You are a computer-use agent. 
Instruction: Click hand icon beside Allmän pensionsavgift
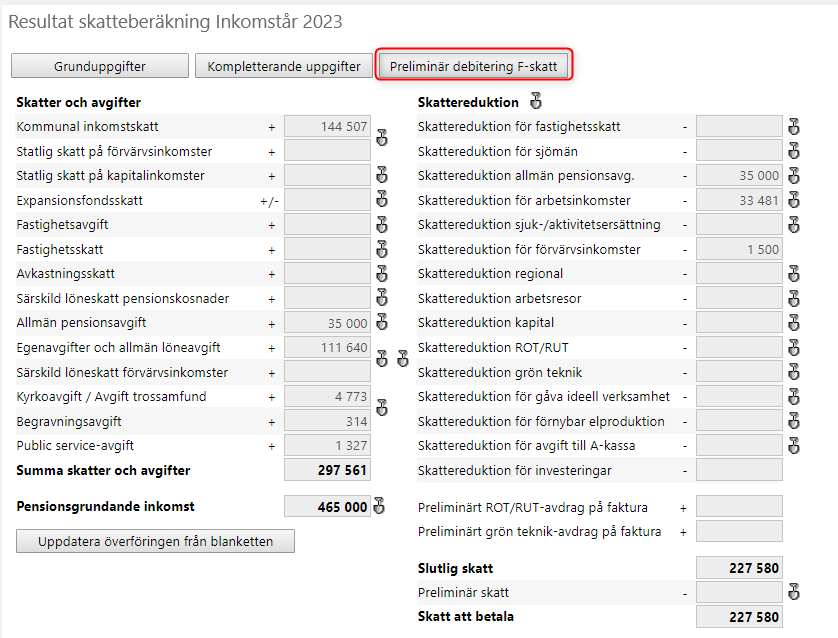[382, 322]
